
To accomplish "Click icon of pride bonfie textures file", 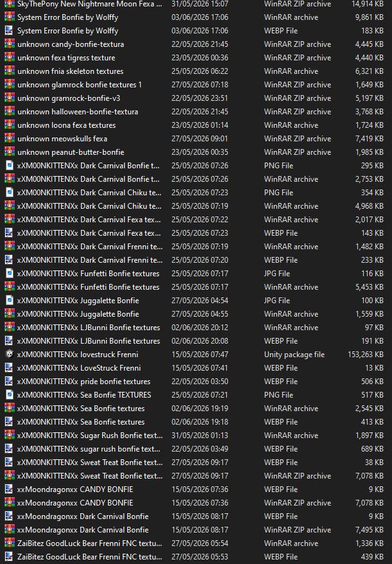I will click(x=10, y=382).
